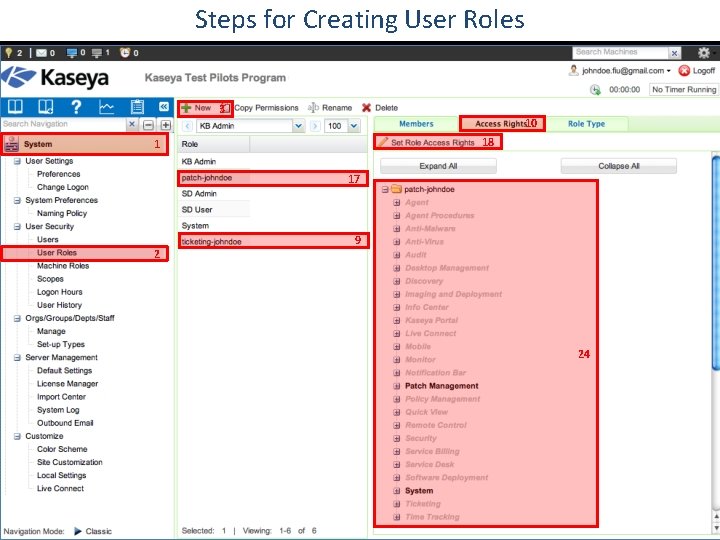Open the bookmarks book icon
Image resolution: width=720 pixels, height=540 pixels.
click(x=45, y=107)
